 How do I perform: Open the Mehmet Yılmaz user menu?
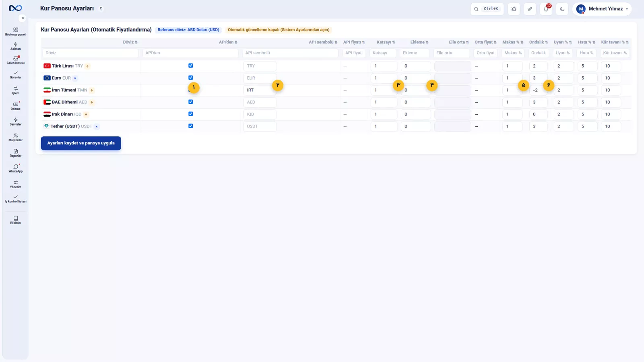602,9
